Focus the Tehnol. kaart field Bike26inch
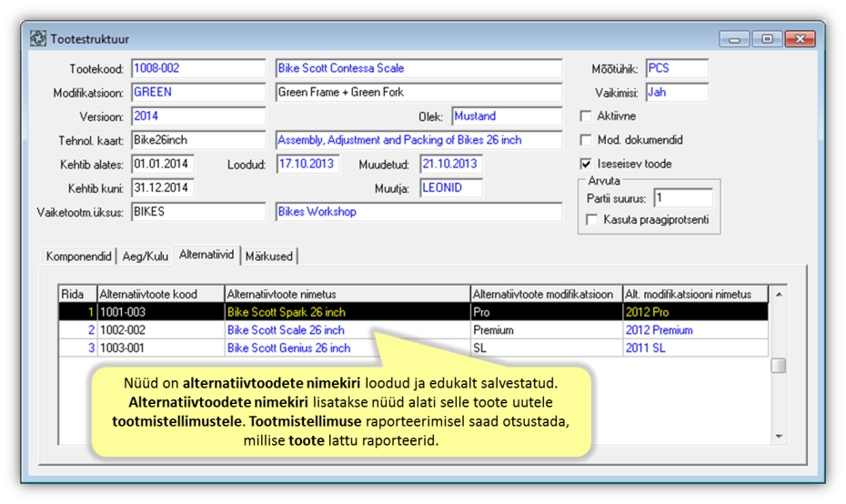Viewport: 846px width, 504px height. pyautogui.click(x=198, y=140)
